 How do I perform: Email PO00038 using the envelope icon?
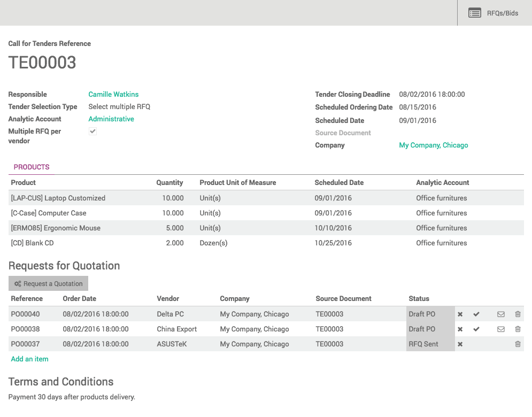(x=501, y=329)
